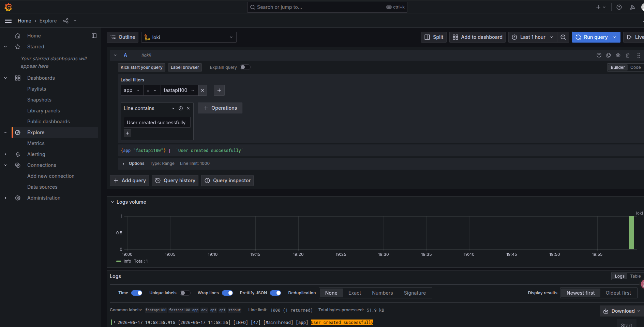Open Metrics under Explore
The image size is (644, 327).
36,143
